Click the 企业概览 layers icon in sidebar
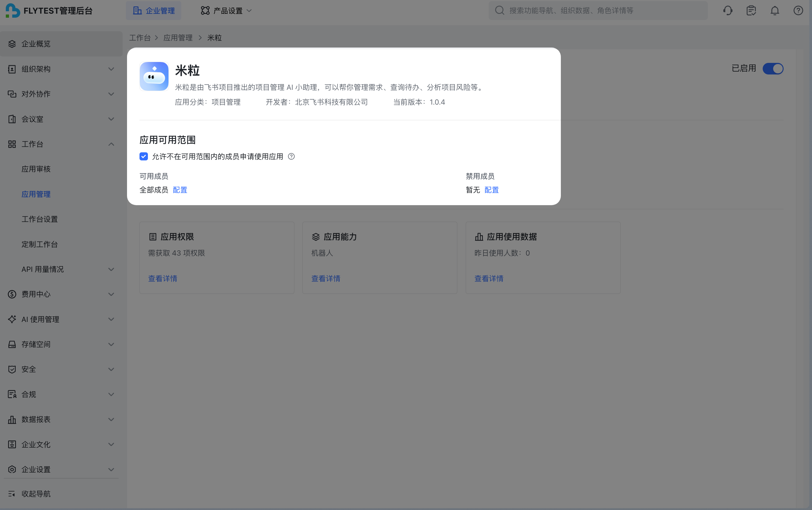 click(x=12, y=44)
